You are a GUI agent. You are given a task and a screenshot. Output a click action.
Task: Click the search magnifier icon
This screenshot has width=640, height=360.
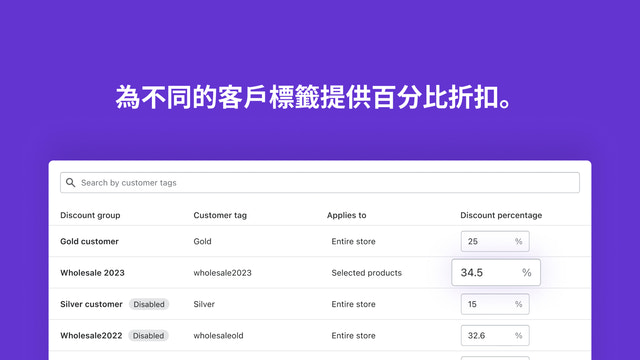tap(71, 182)
